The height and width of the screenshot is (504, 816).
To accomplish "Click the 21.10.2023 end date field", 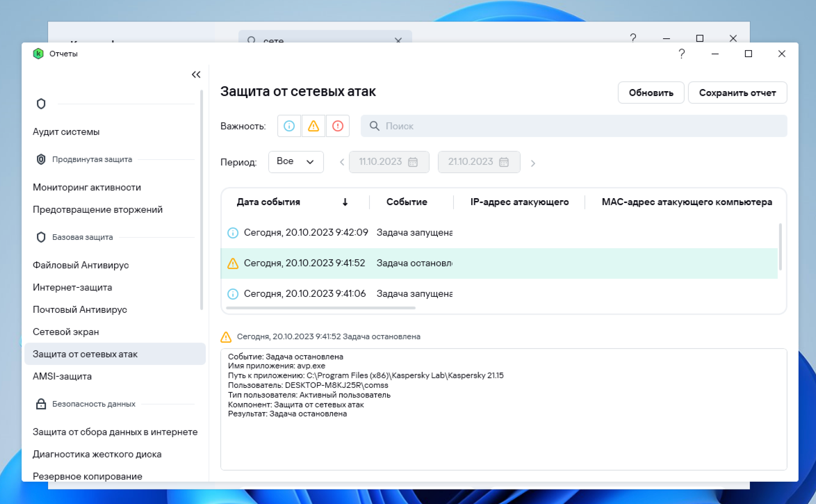I will coord(479,162).
